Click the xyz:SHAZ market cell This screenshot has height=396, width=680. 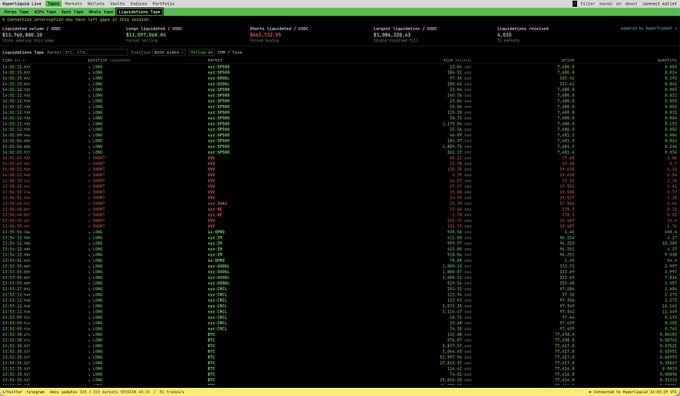(x=217, y=203)
